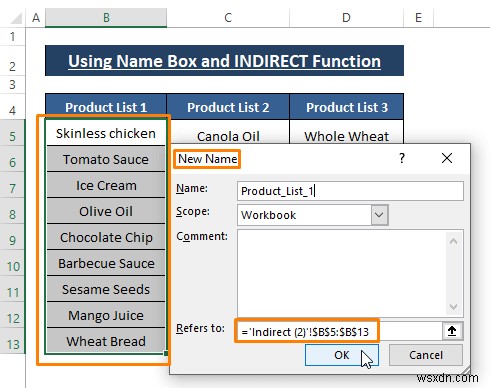Click the Comment box scroll down arrow
The width and height of the screenshot is (490, 388).
[x=453, y=306]
